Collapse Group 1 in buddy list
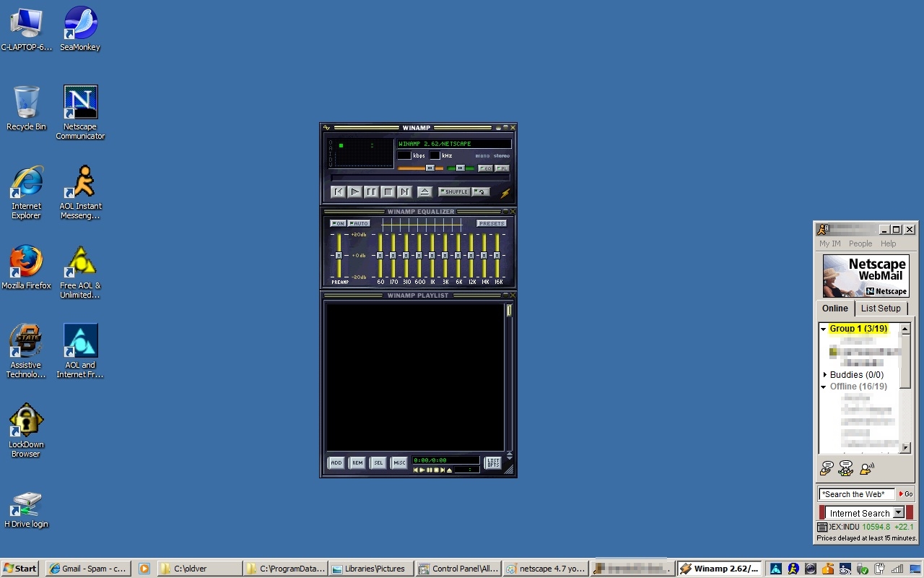This screenshot has width=924, height=578. tap(823, 329)
